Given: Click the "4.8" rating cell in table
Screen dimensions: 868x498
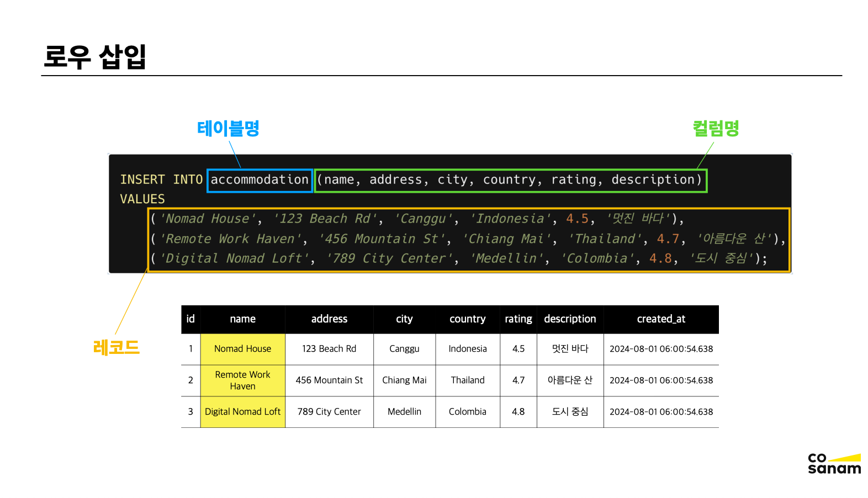Looking at the screenshot, I should tap(518, 412).
